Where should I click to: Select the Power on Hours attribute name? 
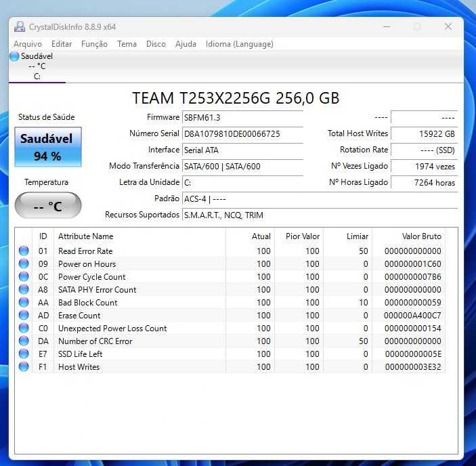(x=87, y=263)
